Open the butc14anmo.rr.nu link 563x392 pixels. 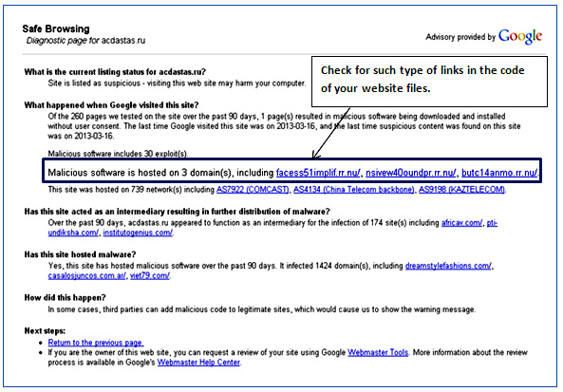point(499,173)
